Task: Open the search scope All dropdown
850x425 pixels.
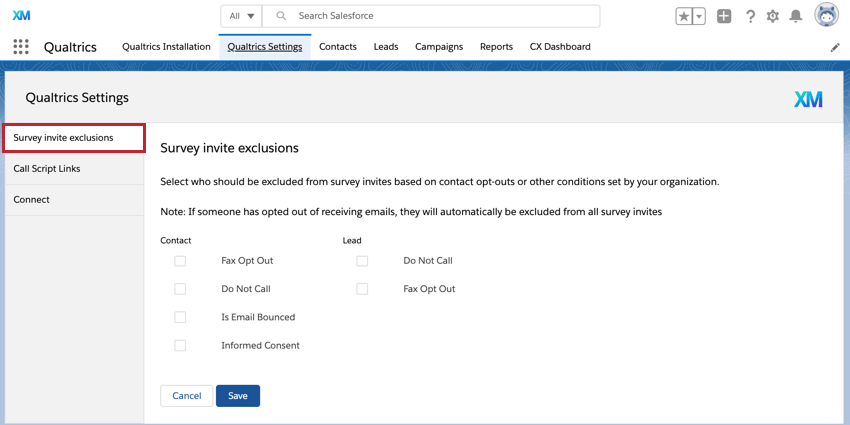Action: [x=241, y=16]
